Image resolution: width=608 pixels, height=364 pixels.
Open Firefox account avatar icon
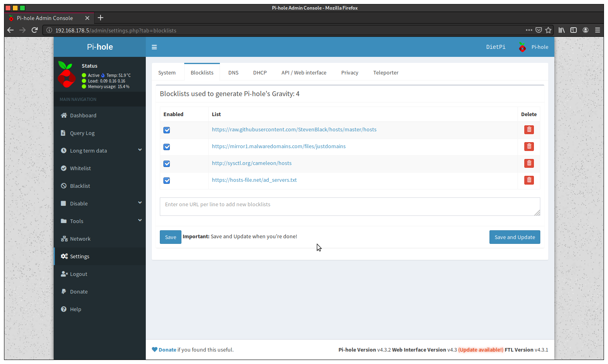586,30
